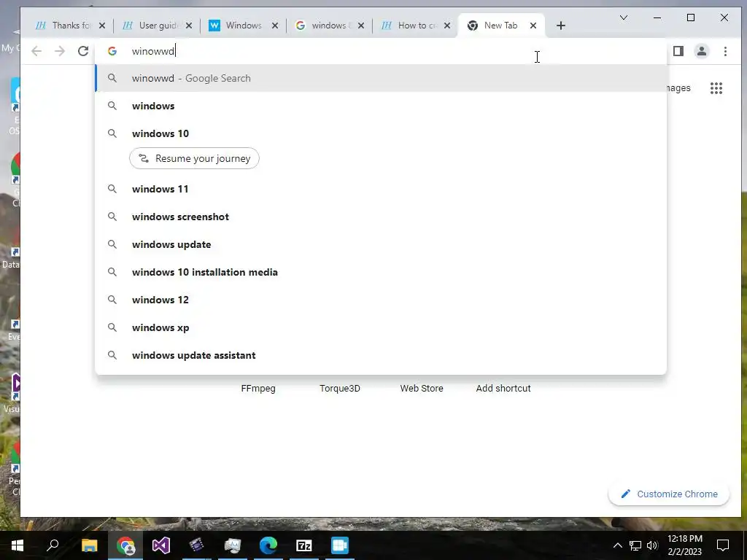This screenshot has height=560, width=747.
Task: Close the 'User guide' tab
Action: click(189, 26)
